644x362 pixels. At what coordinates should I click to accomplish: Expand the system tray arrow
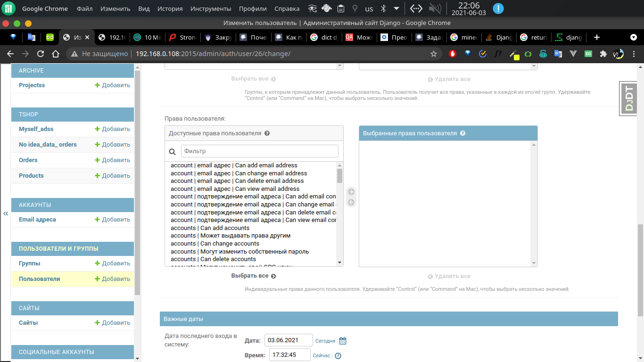[x=396, y=8]
